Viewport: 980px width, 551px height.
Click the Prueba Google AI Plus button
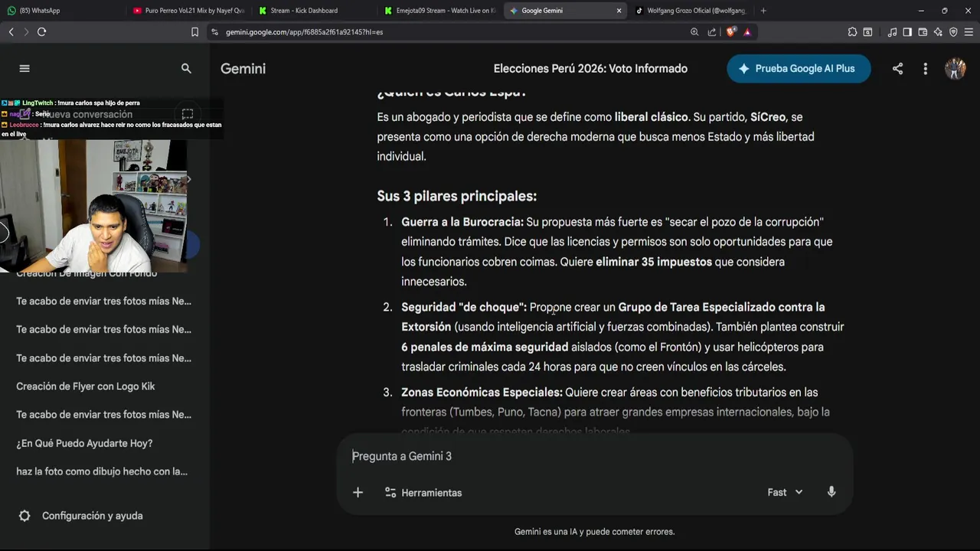(799, 68)
